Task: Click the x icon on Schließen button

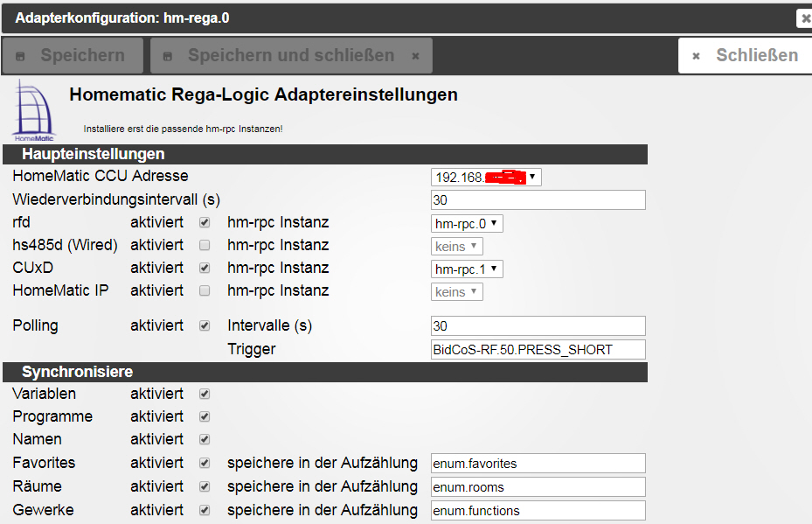Action: point(697,56)
